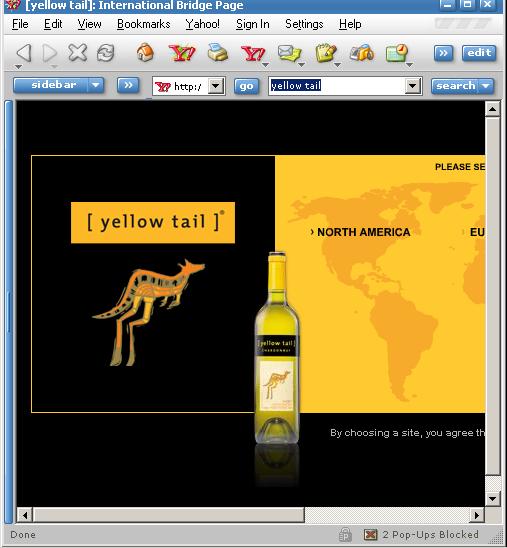Click the padlock security status icon
The width and height of the screenshot is (507, 548).
345,534
